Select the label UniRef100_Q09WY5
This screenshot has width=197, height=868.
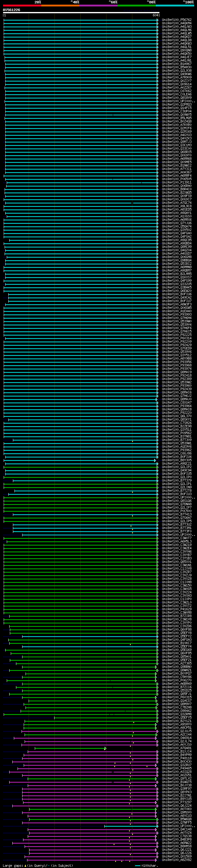177,115
